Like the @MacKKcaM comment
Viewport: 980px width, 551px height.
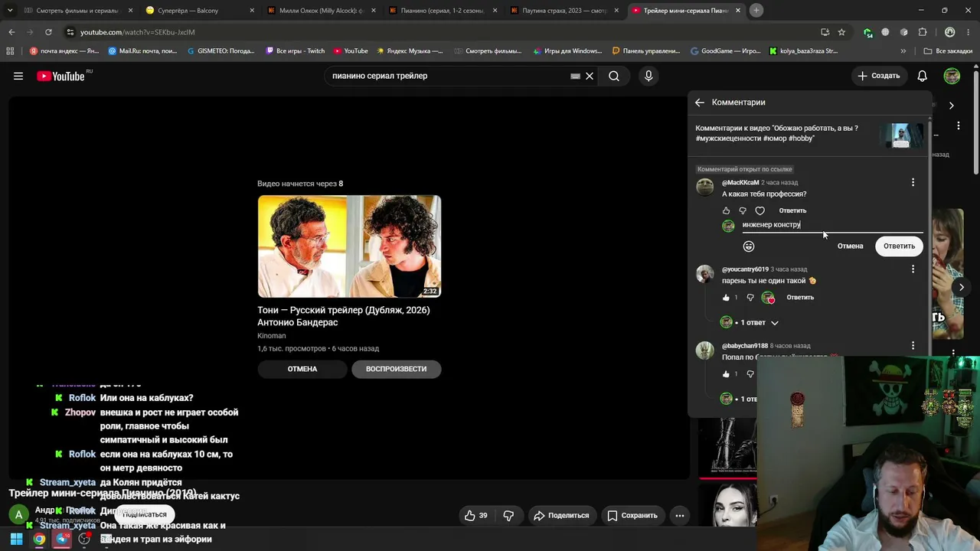pyautogui.click(x=727, y=210)
